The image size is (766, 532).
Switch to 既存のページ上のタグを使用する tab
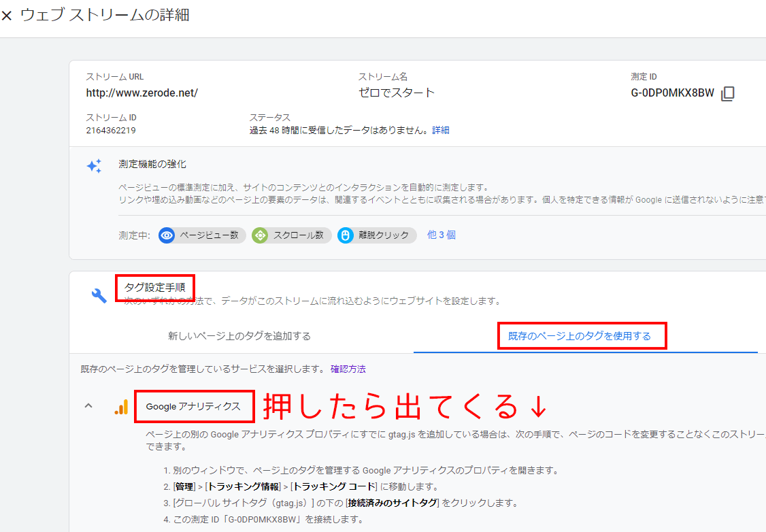click(580, 336)
